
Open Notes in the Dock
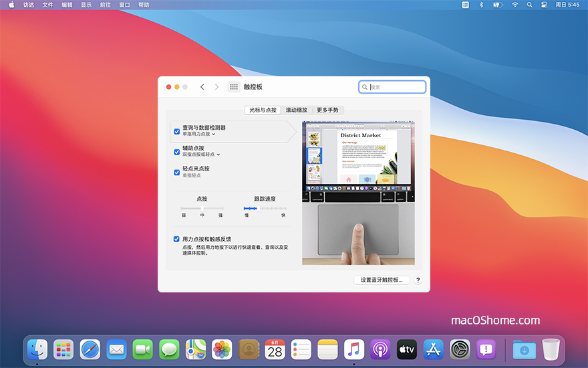[328, 349]
